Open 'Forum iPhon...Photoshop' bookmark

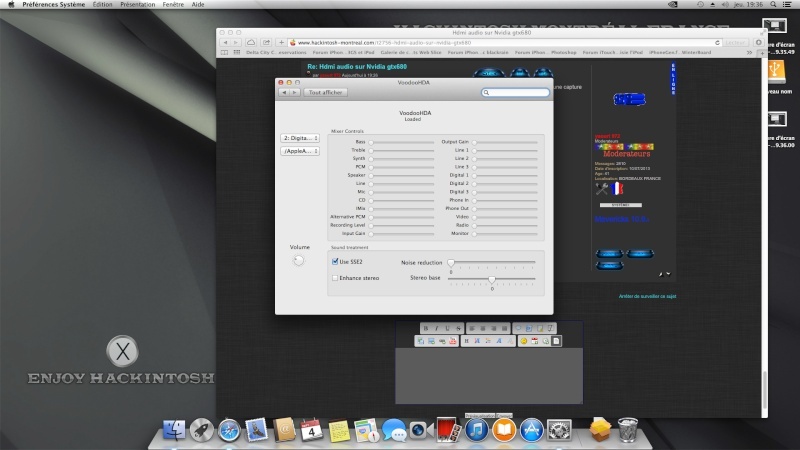pos(545,52)
